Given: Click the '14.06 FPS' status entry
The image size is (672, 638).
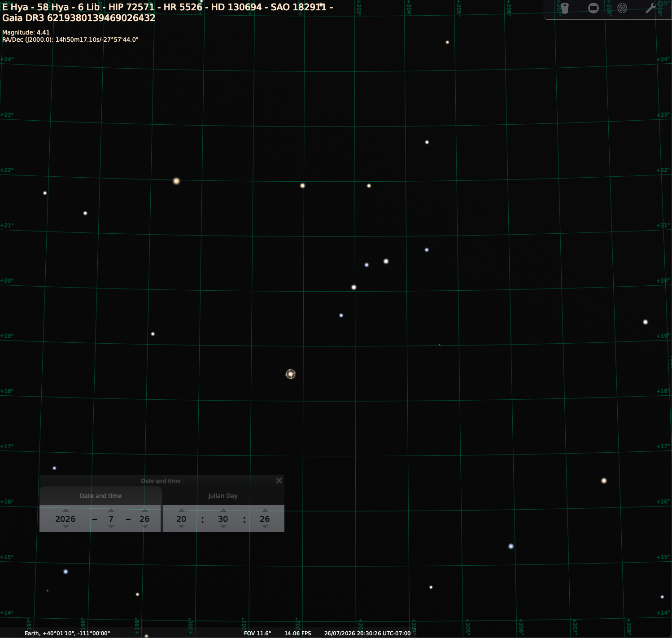Looking at the screenshot, I should coord(298,633).
